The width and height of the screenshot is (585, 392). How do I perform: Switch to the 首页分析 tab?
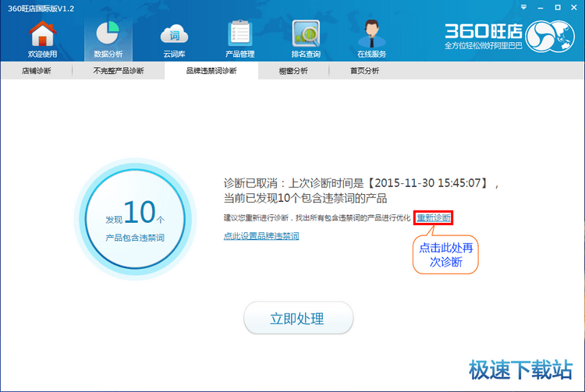click(364, 71)
